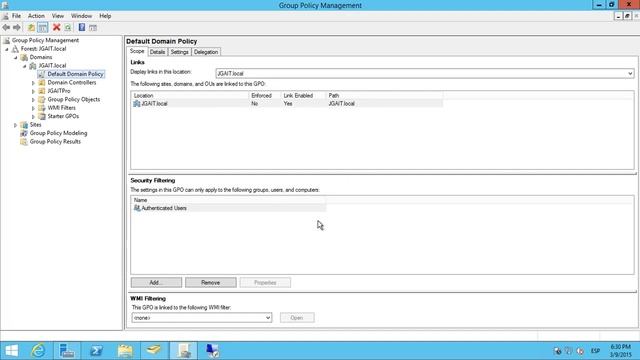Expand the WMI Filters node

[x=33, y=108]
